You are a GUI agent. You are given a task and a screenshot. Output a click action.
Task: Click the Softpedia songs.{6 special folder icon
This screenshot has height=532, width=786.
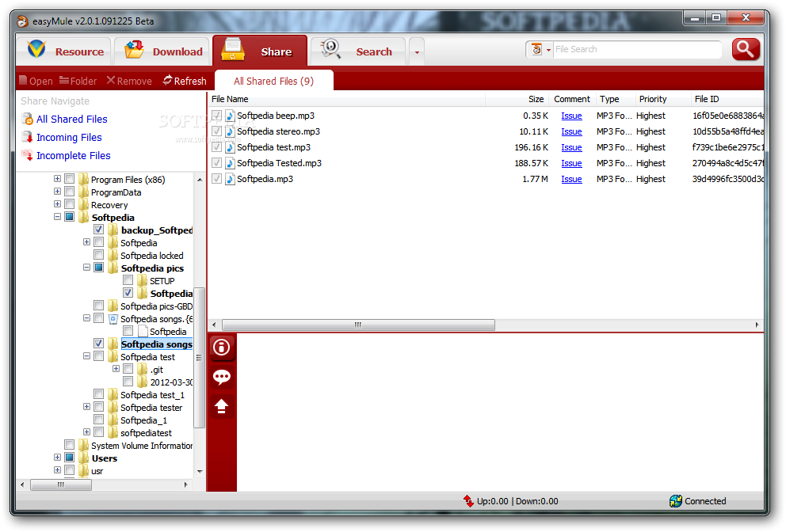click(113, 318)
